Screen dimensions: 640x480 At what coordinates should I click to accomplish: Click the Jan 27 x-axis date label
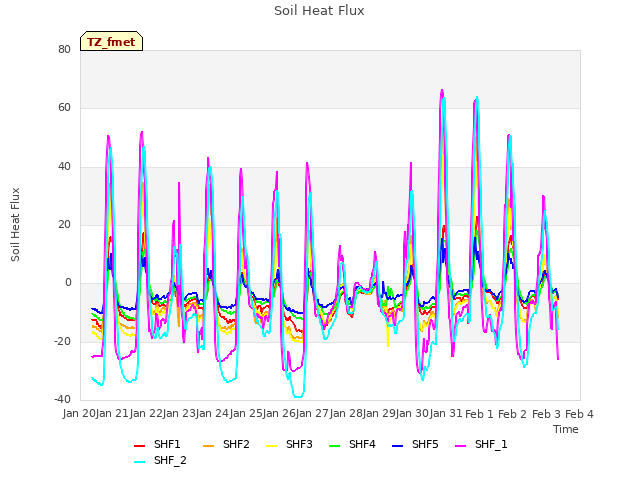313,413
